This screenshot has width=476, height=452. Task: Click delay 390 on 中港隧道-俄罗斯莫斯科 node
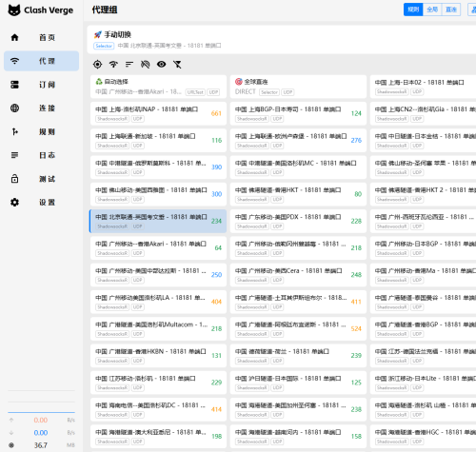(216, 167)
